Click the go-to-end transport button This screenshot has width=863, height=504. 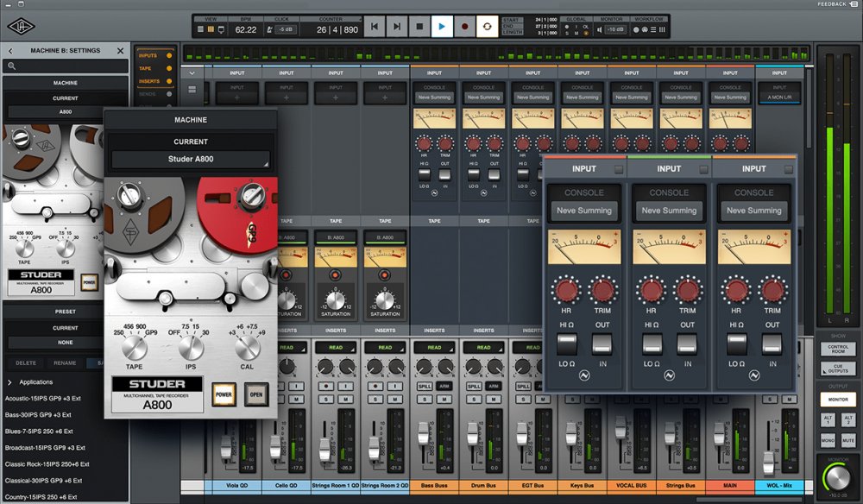coord(397,27)
